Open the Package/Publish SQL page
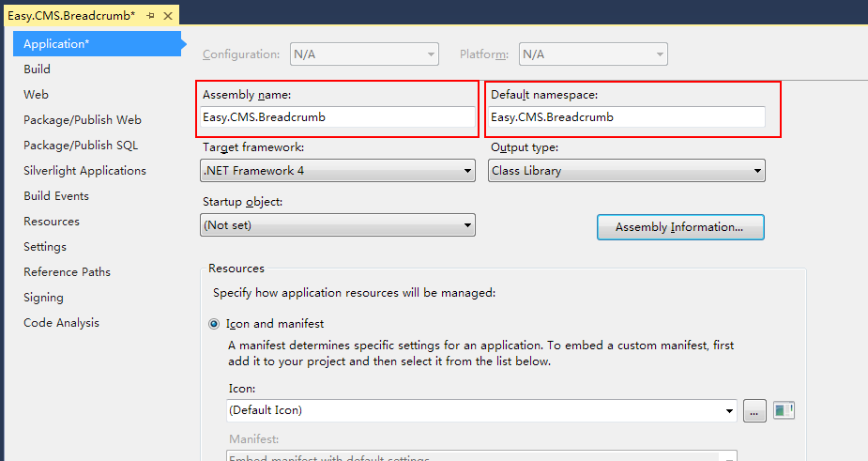The height and width of the screenshot is (461, 868). click(x=81, y=146)
